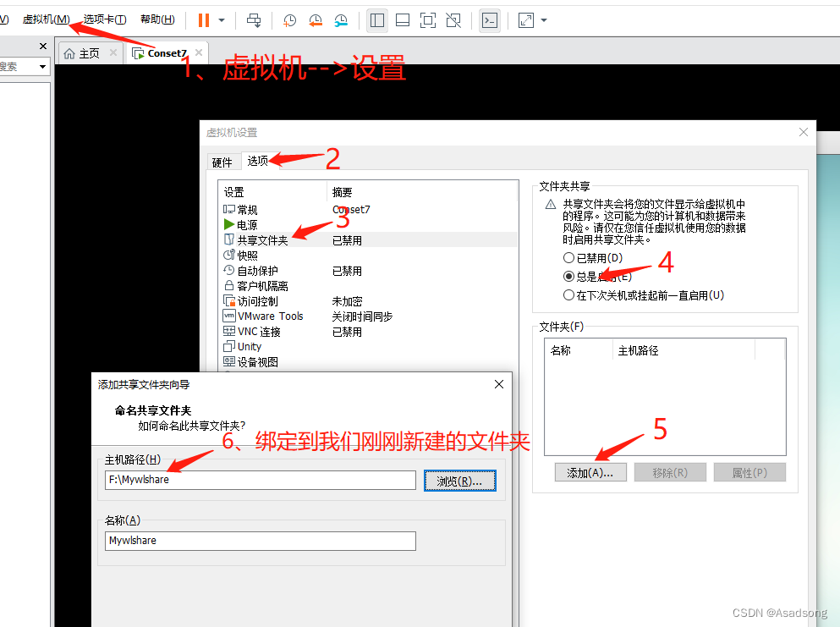The width and height of the screenshot is (840, 627).
Task: Click the 浏览(R) button
Action: click(459, 479)
